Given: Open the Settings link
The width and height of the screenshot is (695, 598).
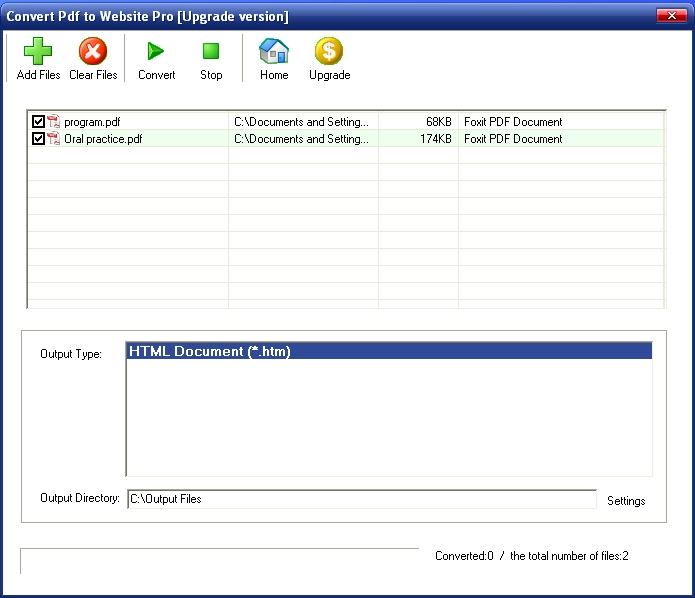Looking at the screenshot, I should click(626, 501).
